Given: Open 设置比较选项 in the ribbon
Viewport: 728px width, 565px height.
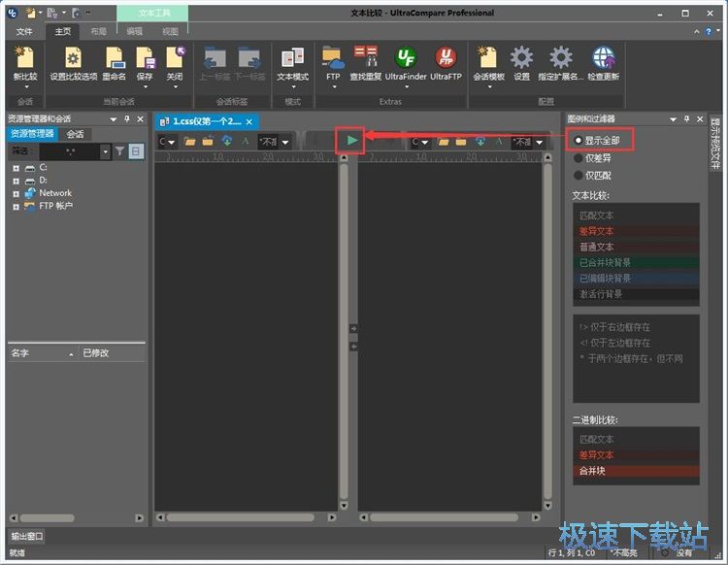Looking at the screenshot, I should 74,60.
